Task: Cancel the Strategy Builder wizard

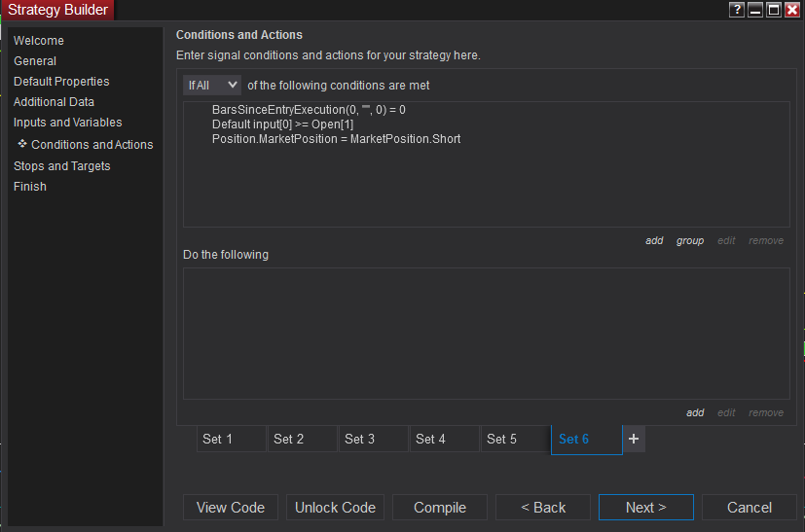Action: click(x=750, y=507)
